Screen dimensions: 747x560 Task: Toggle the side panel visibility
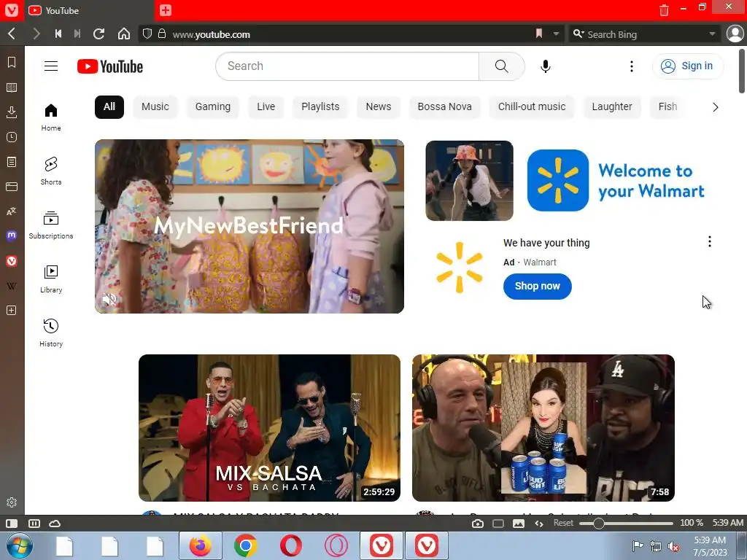(12, 524)
